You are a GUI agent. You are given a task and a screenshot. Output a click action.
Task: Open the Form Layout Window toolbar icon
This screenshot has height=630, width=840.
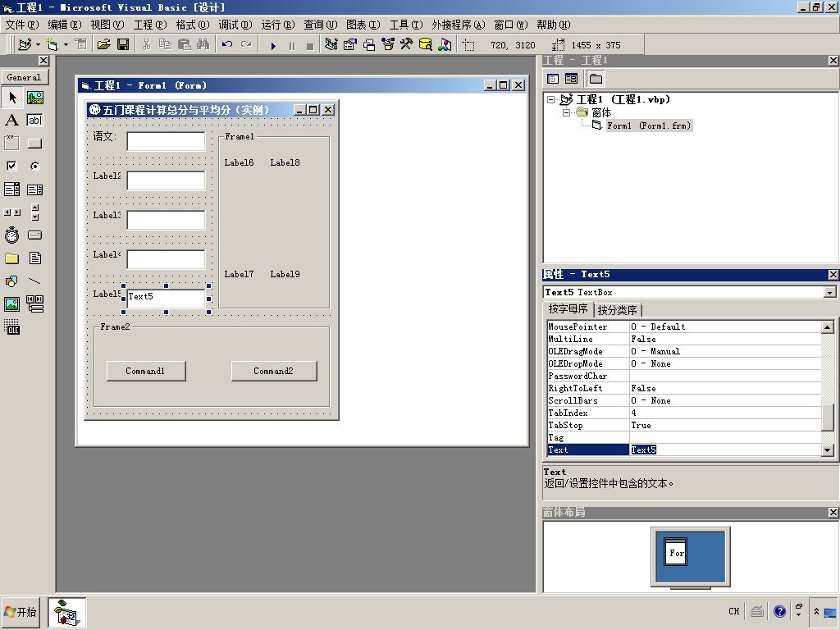click(x=369, y=44)
